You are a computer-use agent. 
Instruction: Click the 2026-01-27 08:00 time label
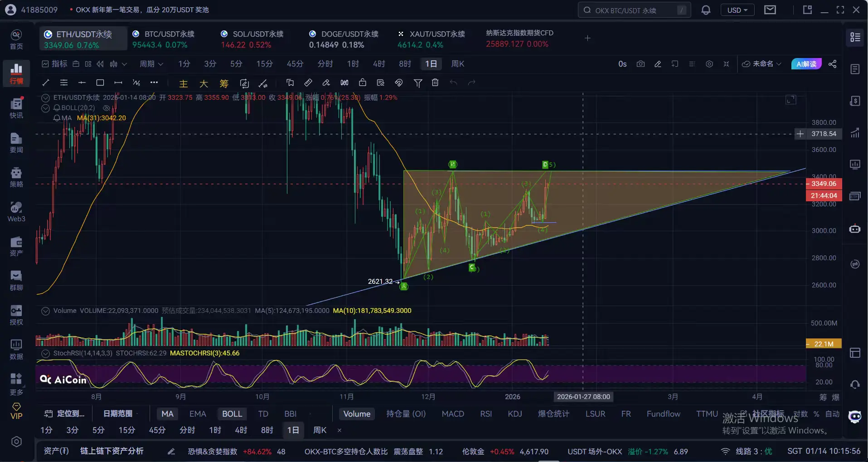tap(583, 397)
